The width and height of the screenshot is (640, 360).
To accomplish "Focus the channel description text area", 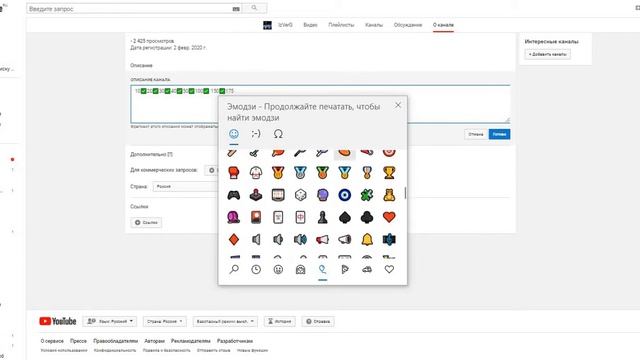I will [320, 104].
